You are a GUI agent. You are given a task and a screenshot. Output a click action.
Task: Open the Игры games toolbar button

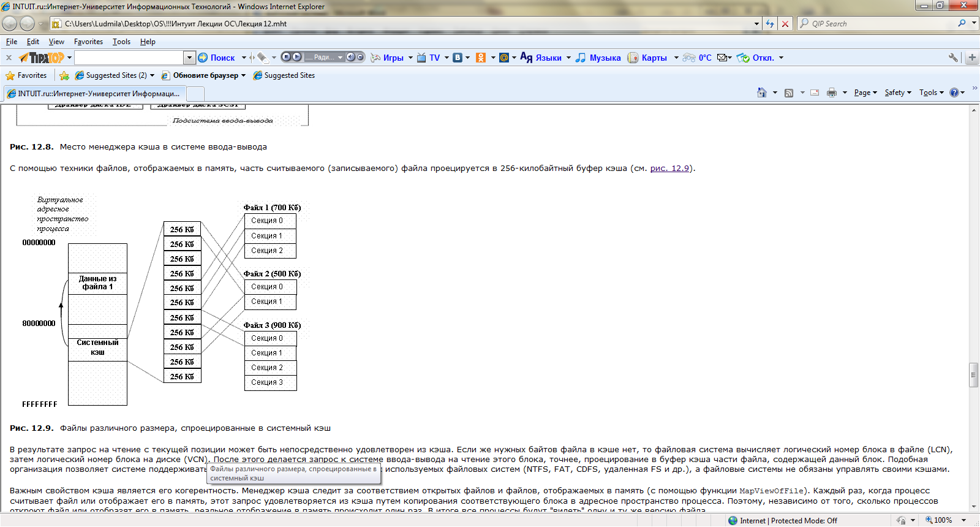coord(387,58)
